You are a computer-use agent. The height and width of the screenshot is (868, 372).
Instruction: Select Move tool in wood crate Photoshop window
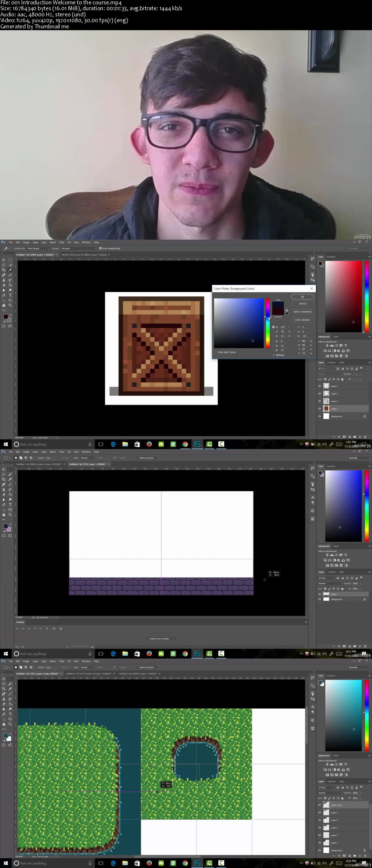click(4, 260)
